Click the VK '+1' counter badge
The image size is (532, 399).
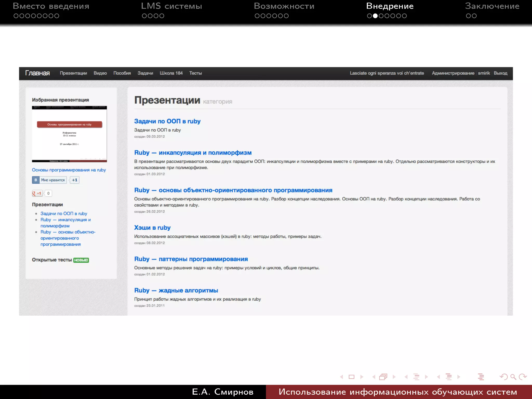[75, 180]
